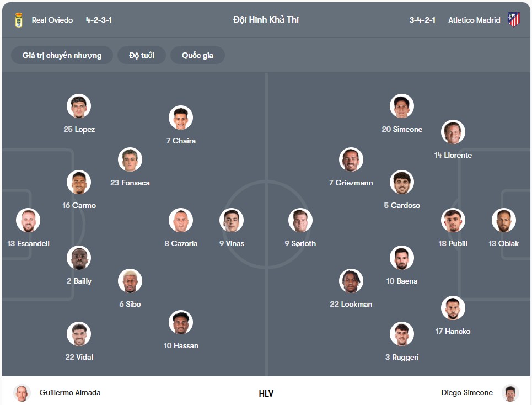The width and height of the screenshot is (532, 405).
Task: Click Diego Simeone's coach photo
Action: [x=510, y=393]
